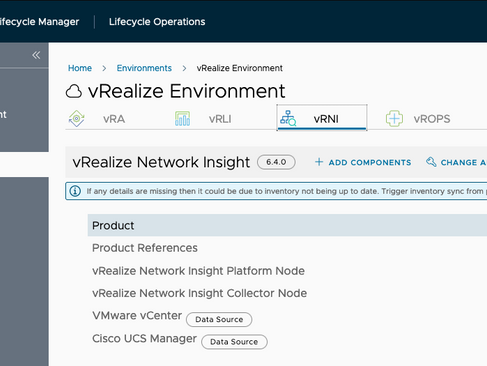Go to the Home breadcrumb link

click(80, 68)
